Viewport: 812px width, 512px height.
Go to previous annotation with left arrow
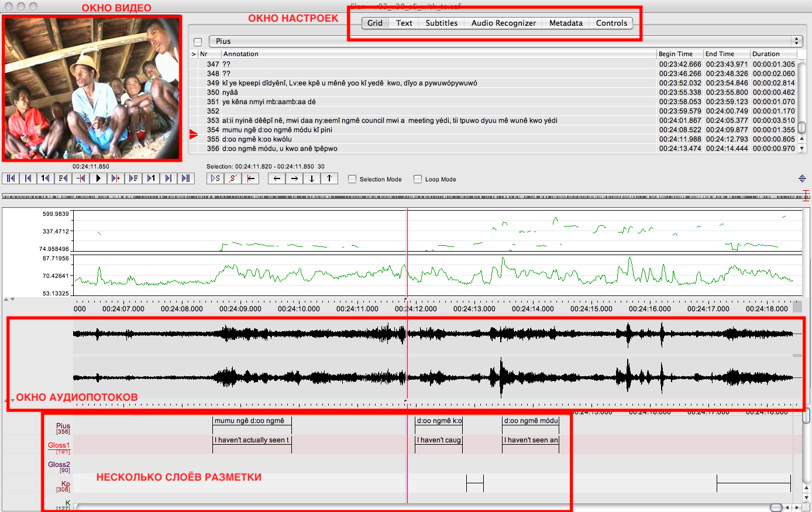tap(277, 178)
